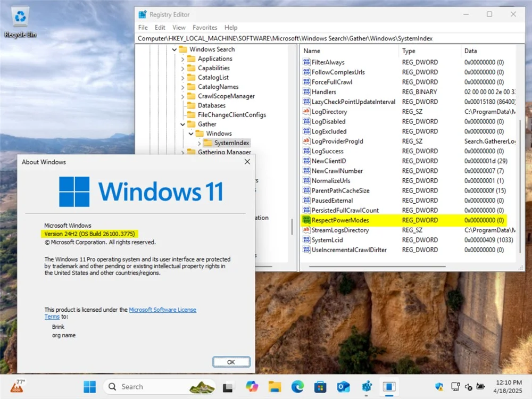Expand the CatalogList tree node
This screenshot has width=532, height=399.
[182, 78]
